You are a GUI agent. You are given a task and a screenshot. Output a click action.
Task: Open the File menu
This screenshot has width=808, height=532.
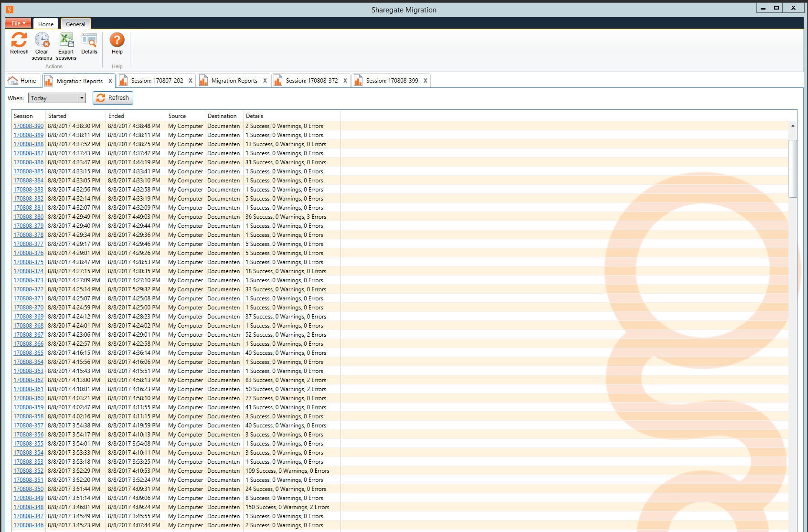point(19,23)
